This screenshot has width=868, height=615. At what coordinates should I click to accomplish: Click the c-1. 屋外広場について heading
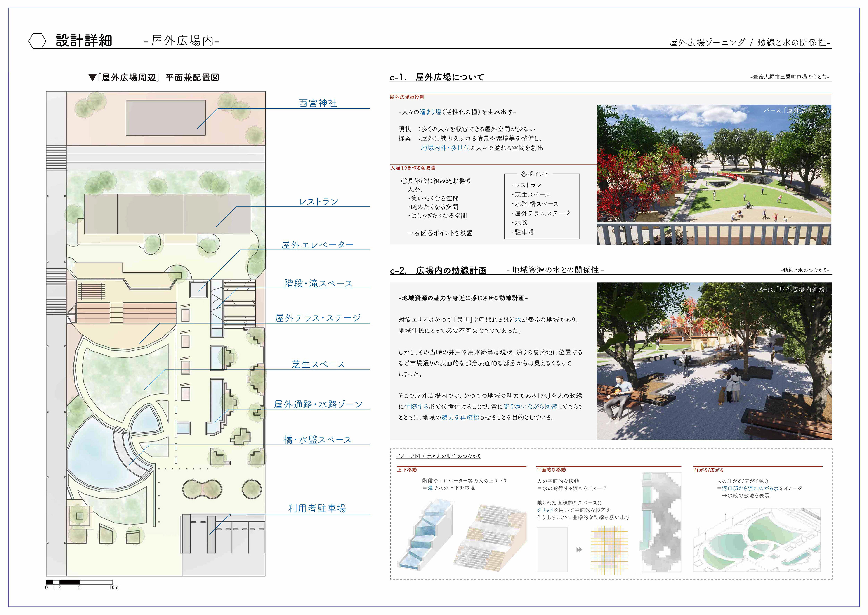(x=437, y=77)
